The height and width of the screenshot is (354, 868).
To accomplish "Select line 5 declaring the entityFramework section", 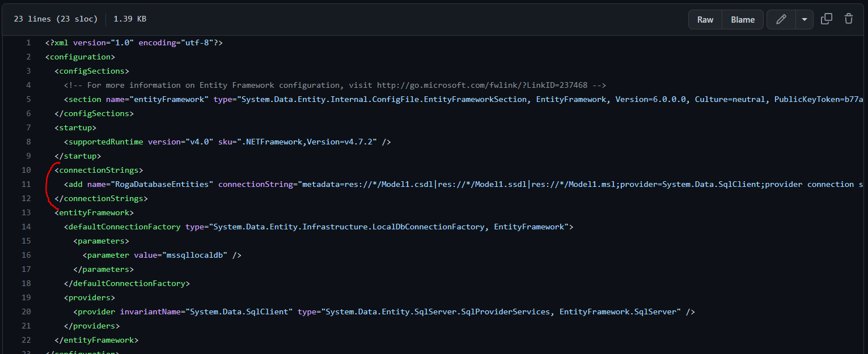I will [x=28, y=99].
